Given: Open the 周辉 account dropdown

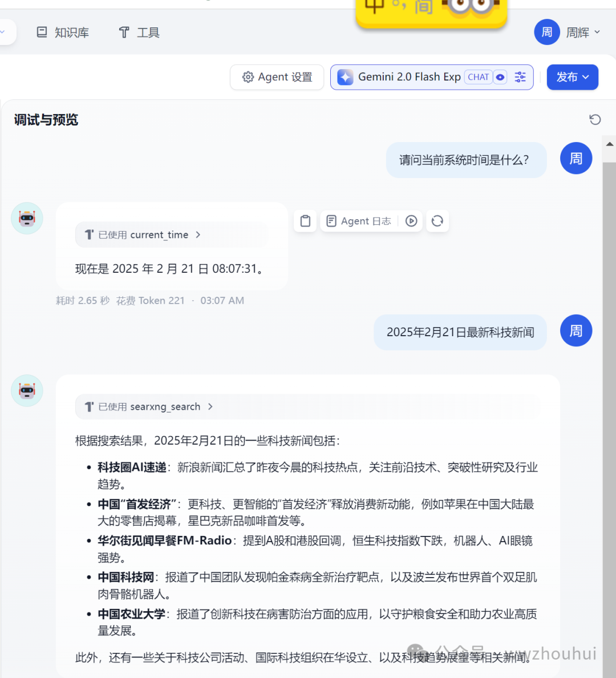Looking at the screenshot, I should pos(583,32).
